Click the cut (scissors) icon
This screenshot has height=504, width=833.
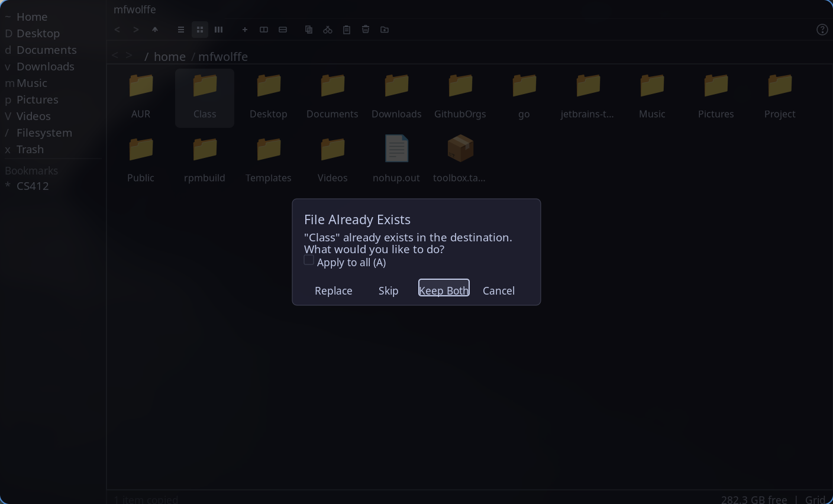tap(327, 29)
